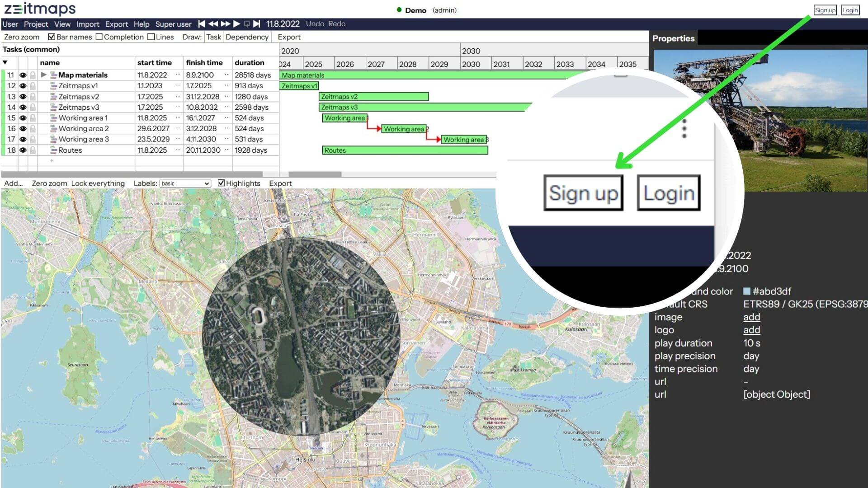Open finish time picker dots for Routes

point(226,150)
